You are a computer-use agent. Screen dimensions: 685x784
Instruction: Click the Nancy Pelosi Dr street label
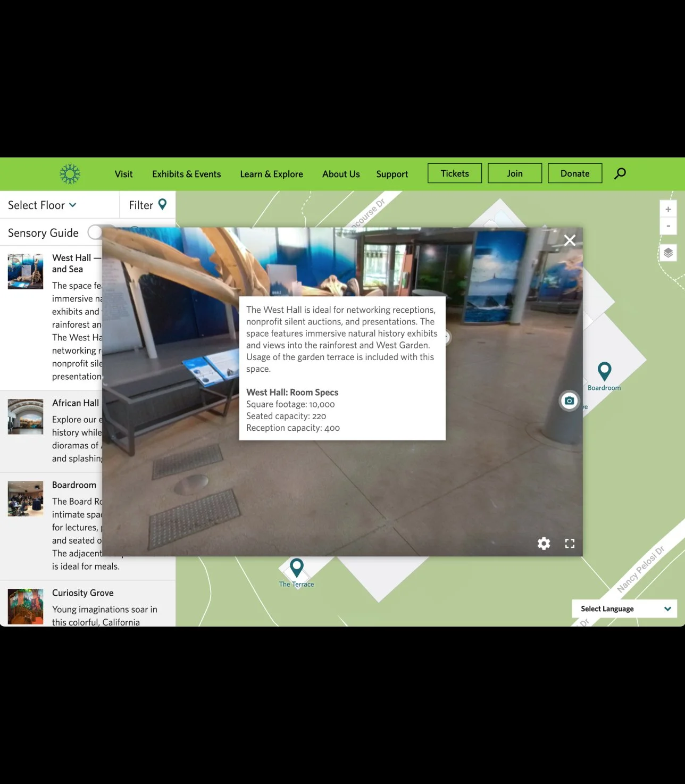(640, 569)
